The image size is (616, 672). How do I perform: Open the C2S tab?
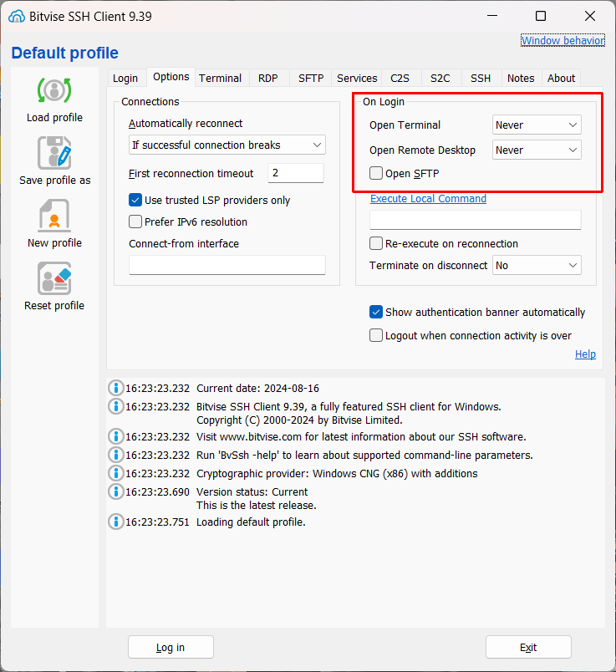click(400, 78)
